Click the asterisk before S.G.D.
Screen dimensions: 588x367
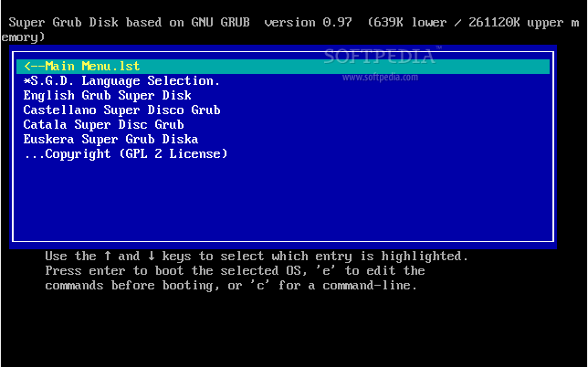pos(26,81)
